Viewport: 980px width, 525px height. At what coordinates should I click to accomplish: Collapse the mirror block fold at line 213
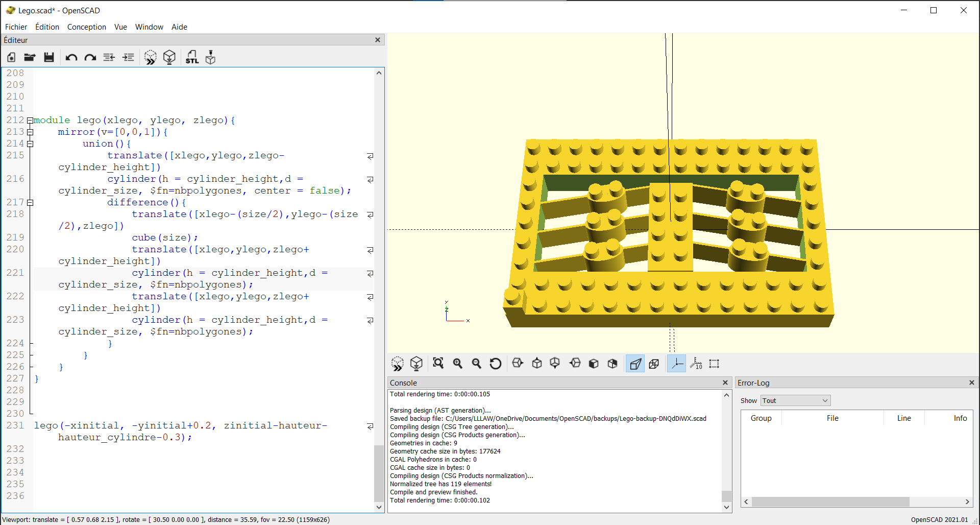(x=30, y=132)
